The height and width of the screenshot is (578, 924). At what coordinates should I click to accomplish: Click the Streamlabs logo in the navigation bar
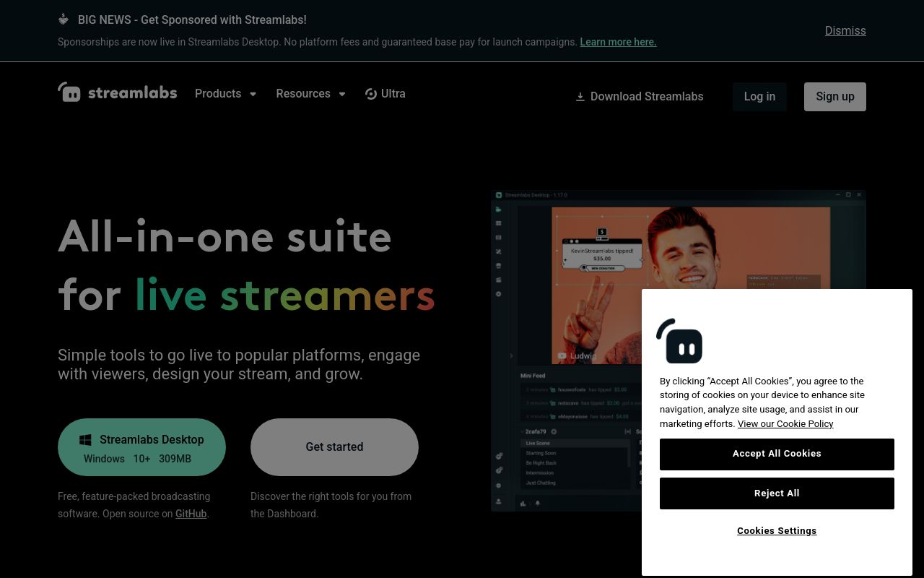[x=118, y=92]
